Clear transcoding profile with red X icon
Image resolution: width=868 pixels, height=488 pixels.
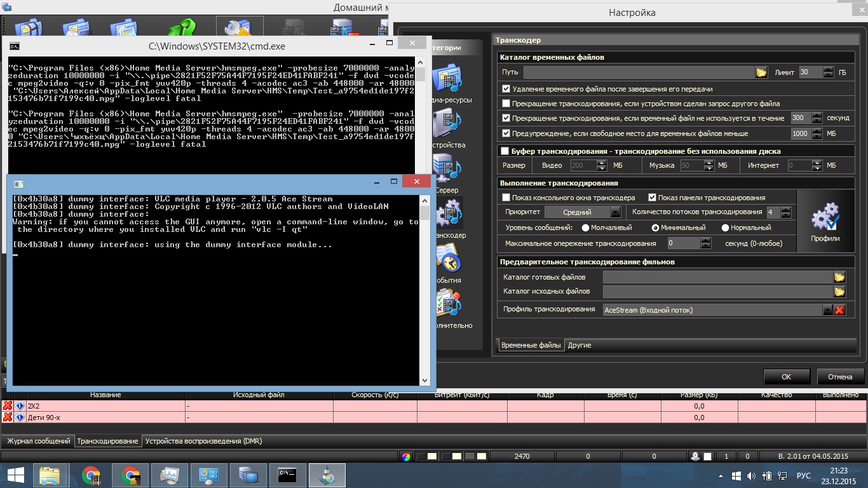pyautogui.click(x=839, y=310)
